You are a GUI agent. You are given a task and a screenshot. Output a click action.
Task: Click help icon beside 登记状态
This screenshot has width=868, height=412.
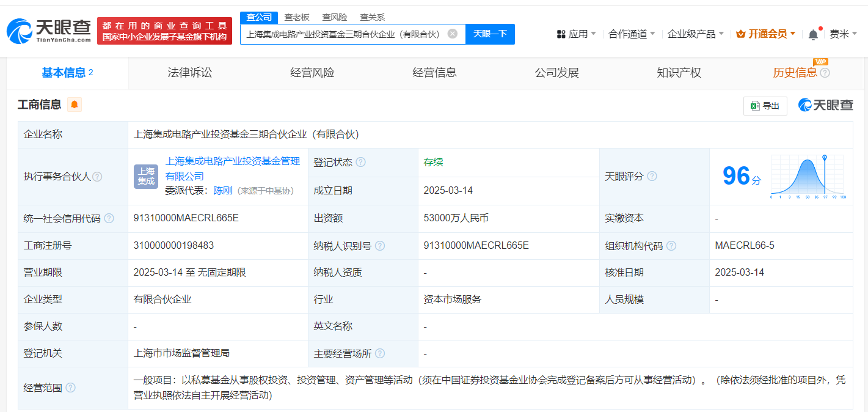coord(361,163)
